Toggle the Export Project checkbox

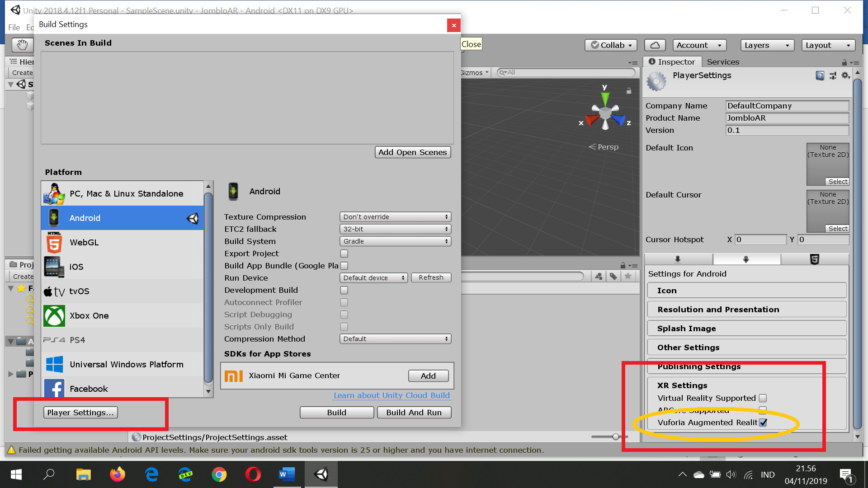(x=344, y=253)
